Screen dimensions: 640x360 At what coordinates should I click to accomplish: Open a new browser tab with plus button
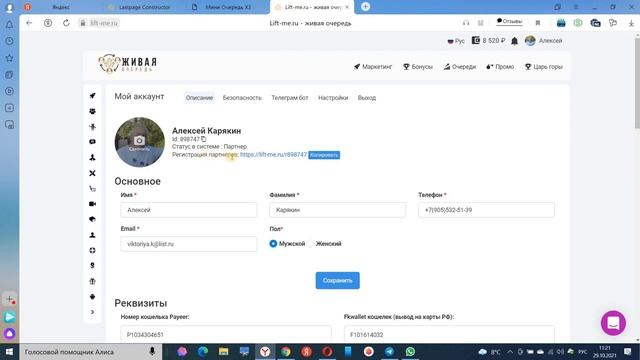pyautogui.click(x=366, y=7)
